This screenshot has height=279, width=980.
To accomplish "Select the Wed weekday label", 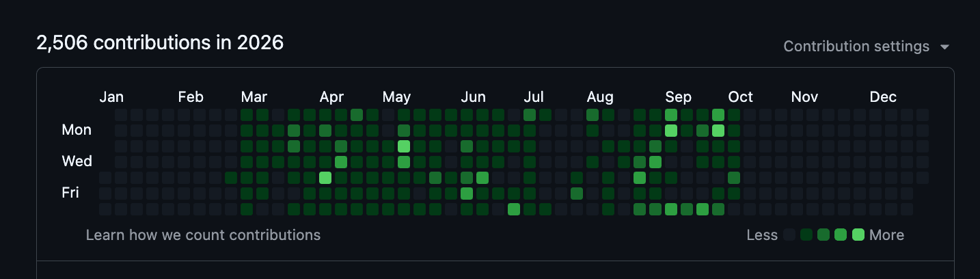I will pyautogui.click(x=77, y=161).
